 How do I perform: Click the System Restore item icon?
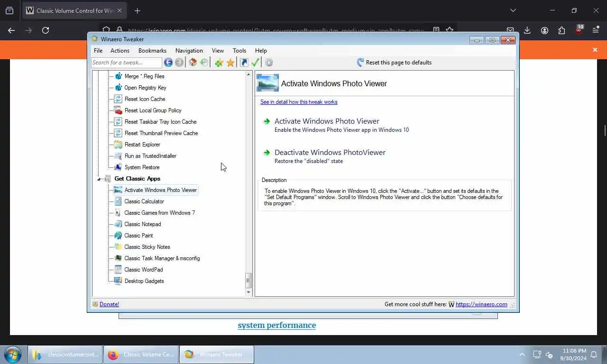[x=118, y=167]
